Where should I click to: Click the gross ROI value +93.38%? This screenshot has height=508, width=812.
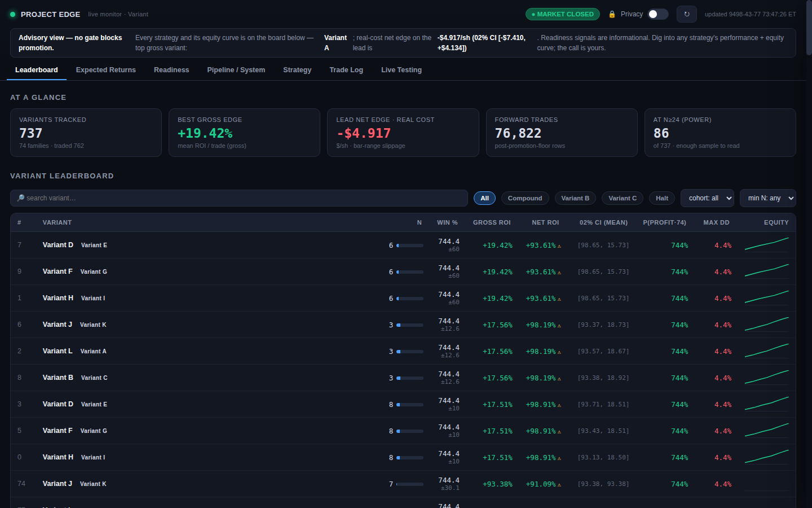click(x=497, y=484)
